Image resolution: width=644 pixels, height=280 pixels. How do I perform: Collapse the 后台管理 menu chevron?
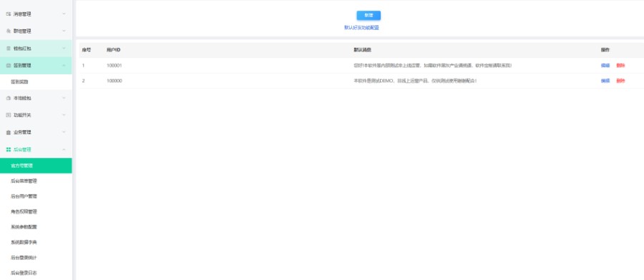[64, 149]
